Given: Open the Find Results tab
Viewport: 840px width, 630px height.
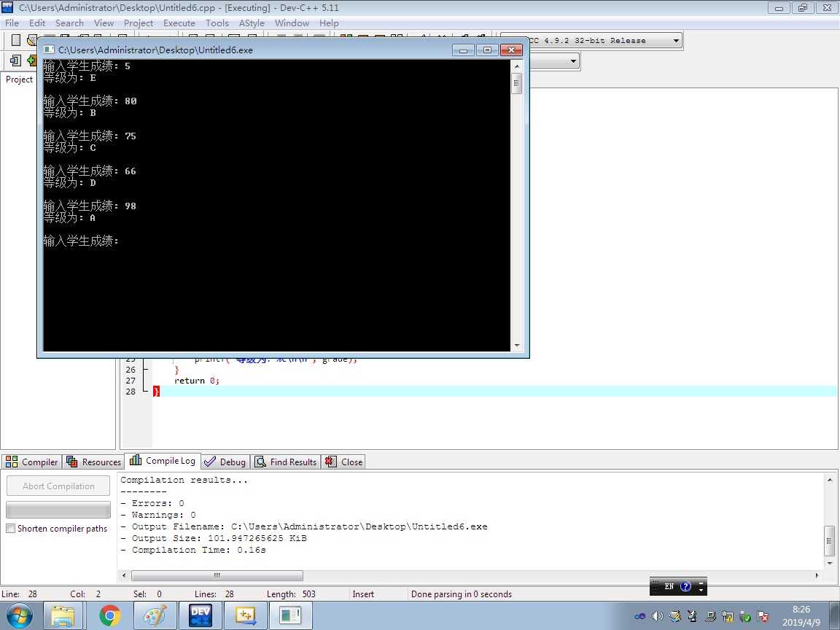Looking at the screenshot, I should [286, 462].
